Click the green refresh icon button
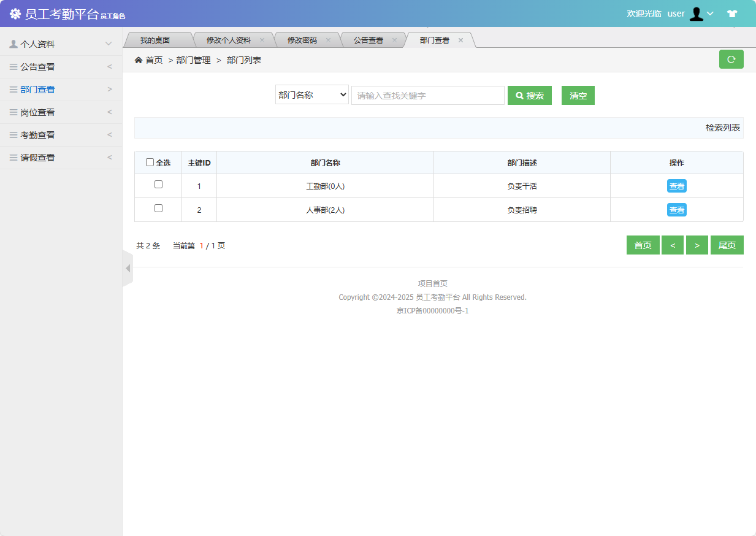This screenshot has height=536, width=756. point(731,59)
